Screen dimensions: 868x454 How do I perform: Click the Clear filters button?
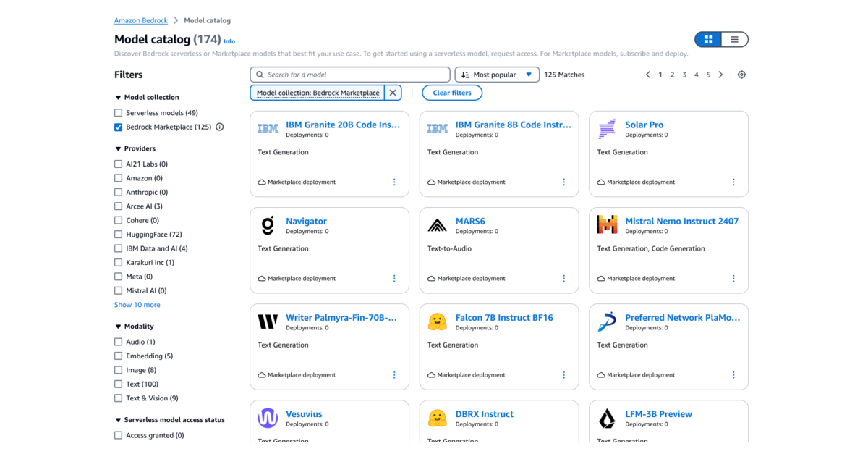click(x=451, y=93)
